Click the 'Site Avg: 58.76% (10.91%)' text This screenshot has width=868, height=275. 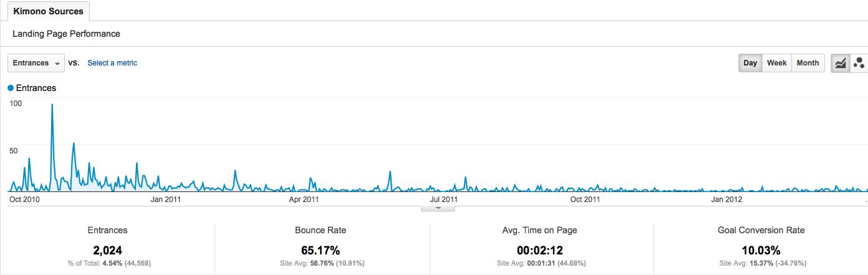pyautogui.click(x=321, y=263)
